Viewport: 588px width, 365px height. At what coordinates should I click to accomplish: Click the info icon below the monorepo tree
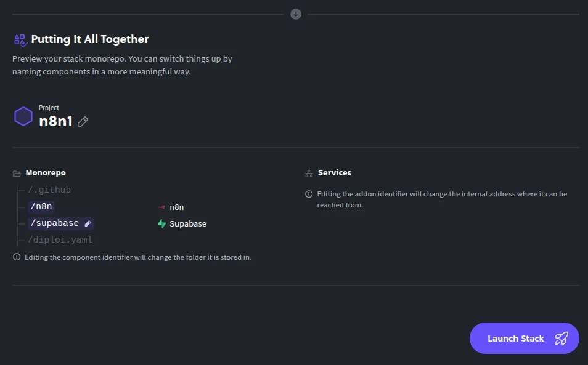17,257
